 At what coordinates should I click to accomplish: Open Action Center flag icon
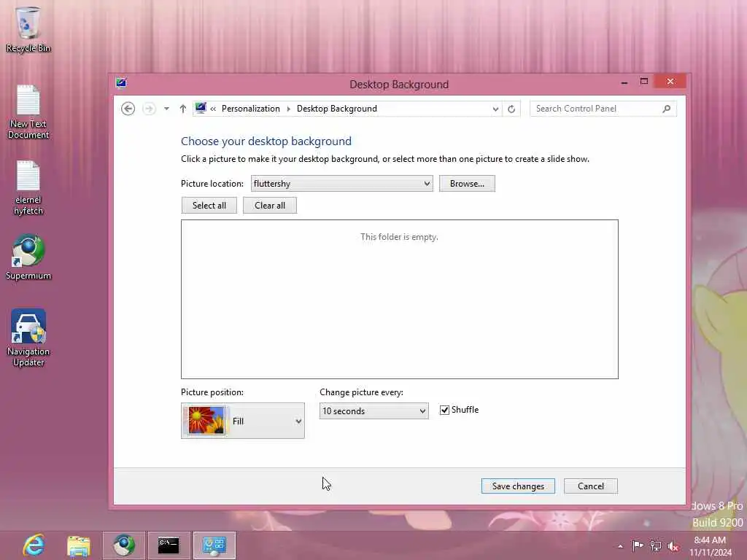pos(638,545)
